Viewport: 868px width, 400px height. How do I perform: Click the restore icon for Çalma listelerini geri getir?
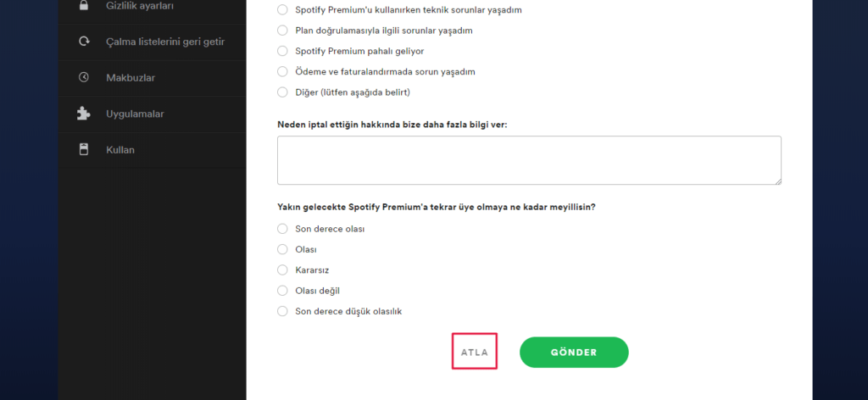point(83,42)
